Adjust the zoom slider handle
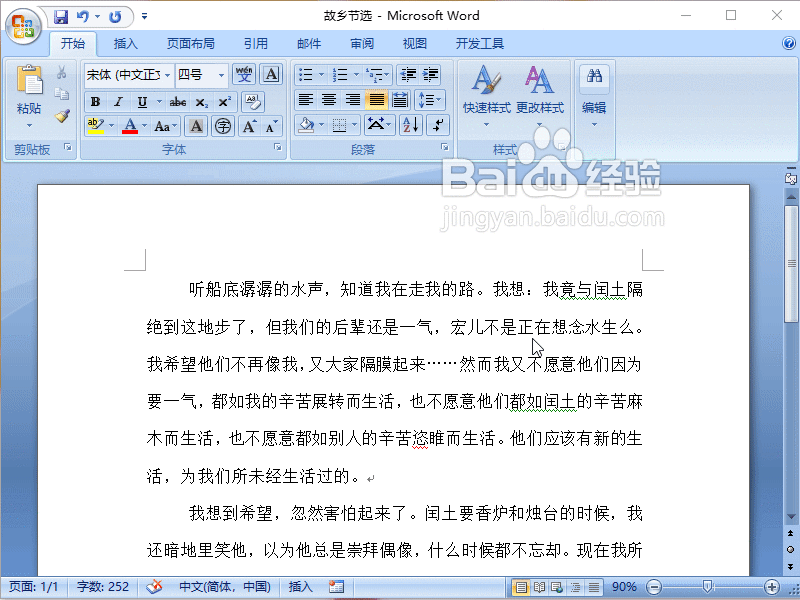This screenshot has width=800, height=600. (707, 587)
